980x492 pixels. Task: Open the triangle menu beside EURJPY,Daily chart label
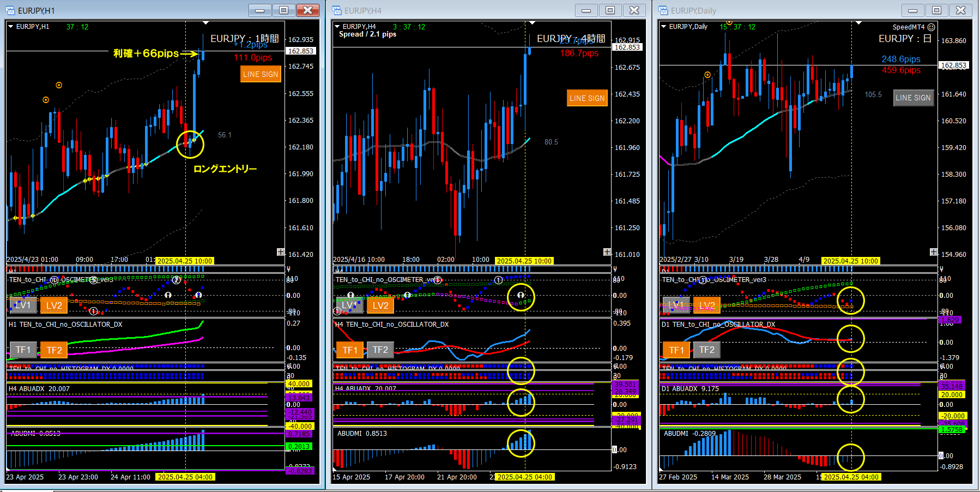(664, 27)
